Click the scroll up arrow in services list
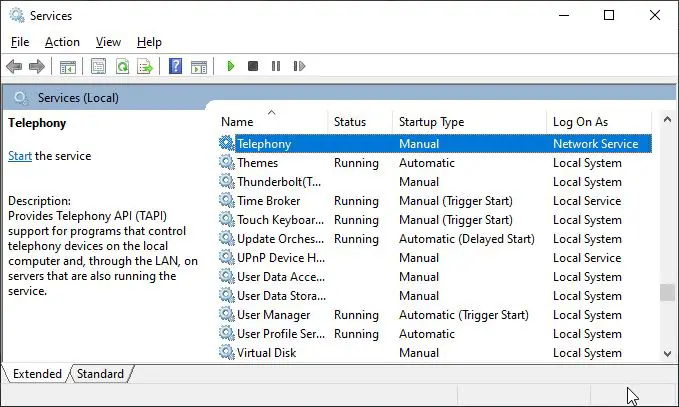The height and width of the screenshot is (407, 679). 667,119
